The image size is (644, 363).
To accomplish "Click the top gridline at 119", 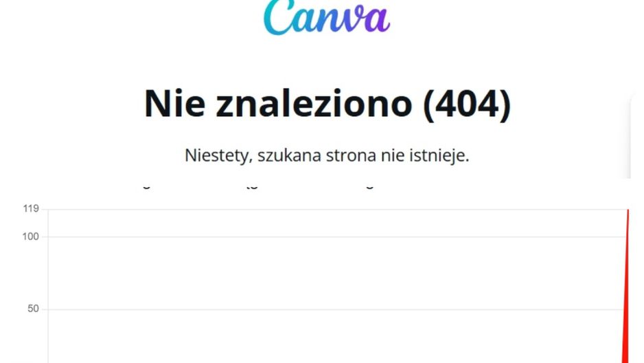I will click(337, 209).
